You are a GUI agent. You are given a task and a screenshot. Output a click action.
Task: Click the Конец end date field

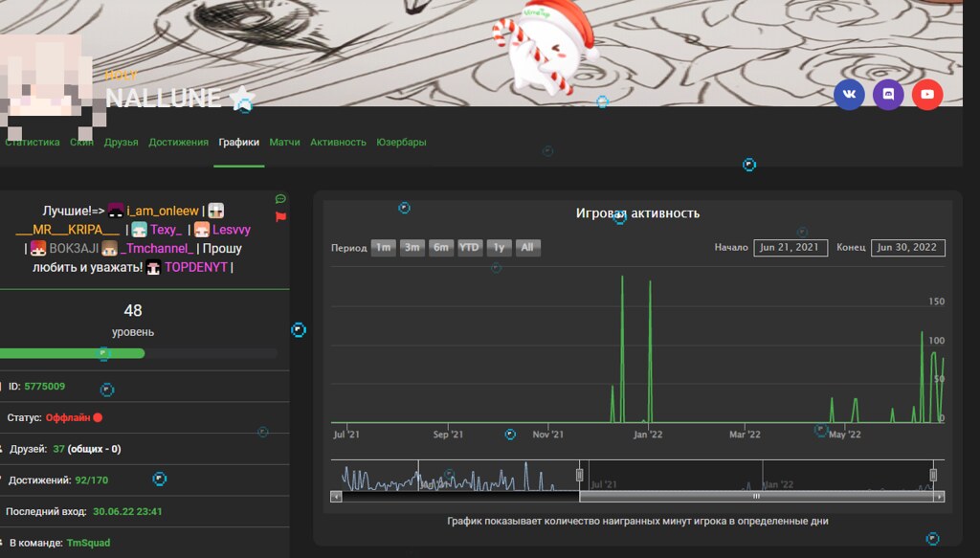(908, 248)
